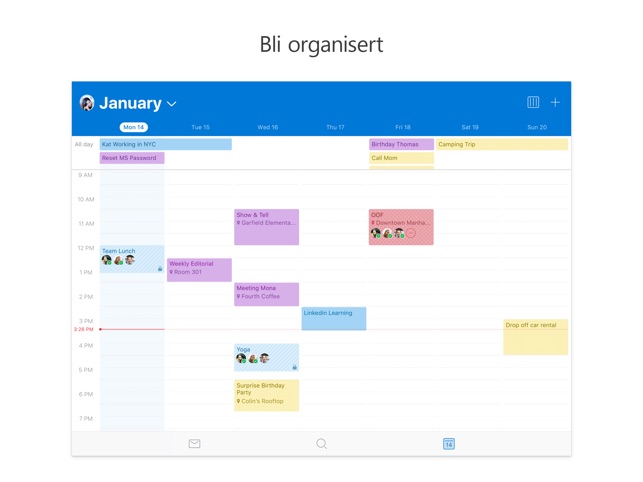The height and width of the screenshot is (482, 643).
Task: Open the Drop off car rental event
Action: click(535, 337)
